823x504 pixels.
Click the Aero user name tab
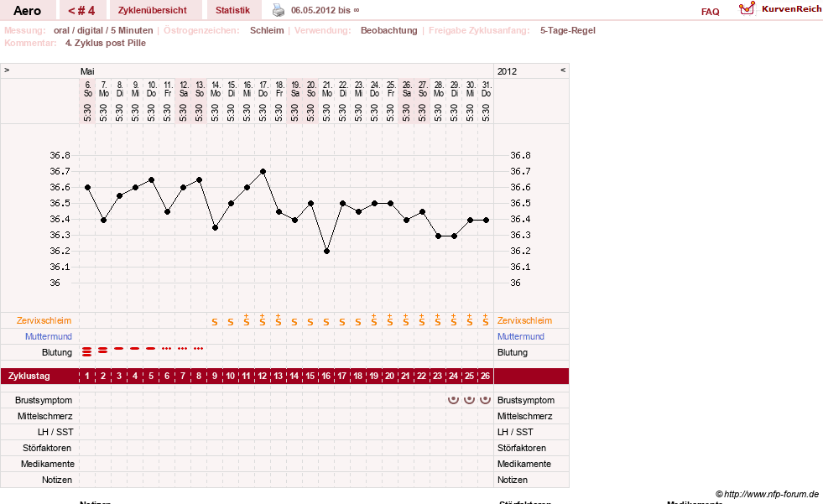[28, 11]
